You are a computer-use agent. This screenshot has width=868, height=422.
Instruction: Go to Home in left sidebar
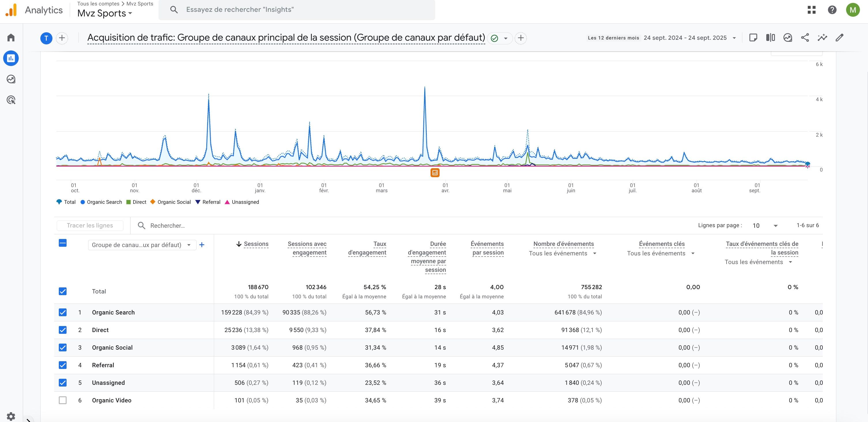11,37
